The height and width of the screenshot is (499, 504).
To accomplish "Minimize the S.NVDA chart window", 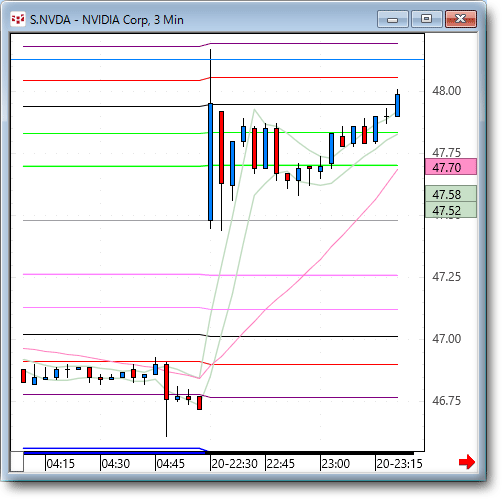I will point(393,19).
